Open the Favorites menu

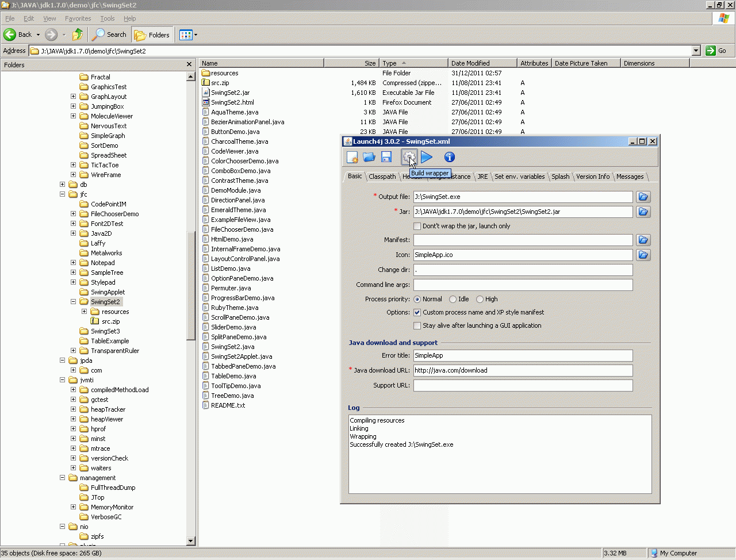78,18
